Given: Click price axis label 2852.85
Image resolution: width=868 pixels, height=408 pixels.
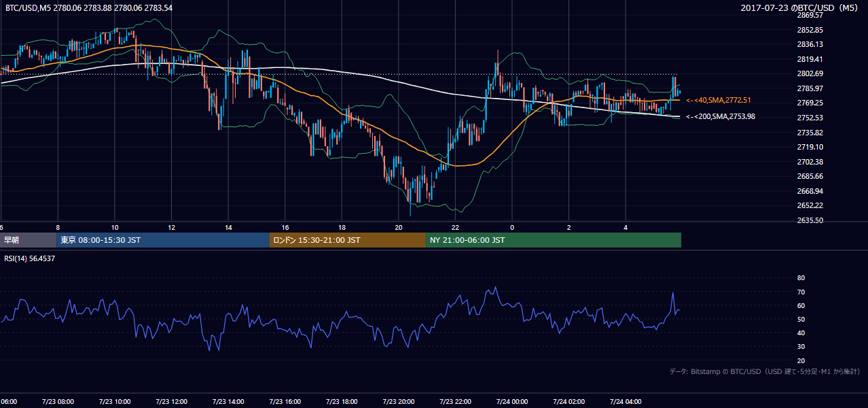Looking at the screenshot, I should pos(810,30).
